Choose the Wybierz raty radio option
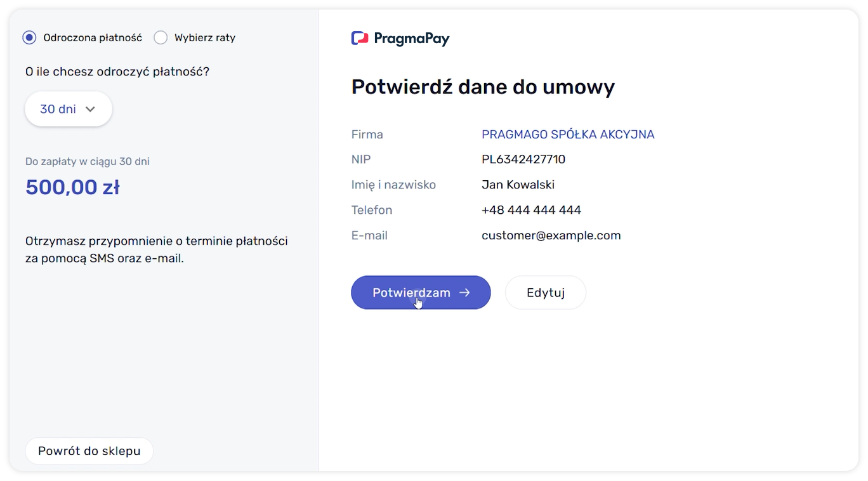Viewport: 868px width, 481px height. coord(161,37)
